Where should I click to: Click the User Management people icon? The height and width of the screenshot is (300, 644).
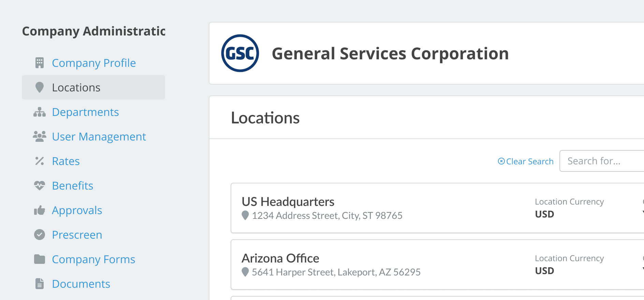tap(40, 136)
